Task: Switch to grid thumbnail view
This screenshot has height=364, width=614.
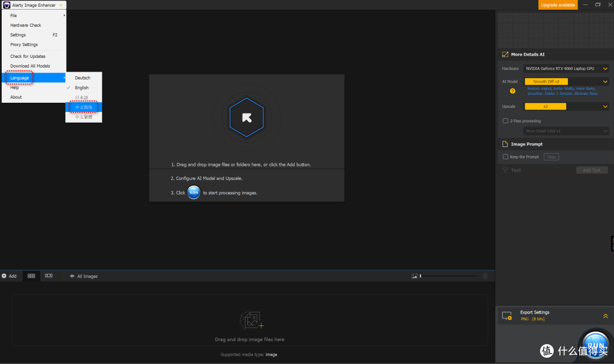Action: point(31,276)
